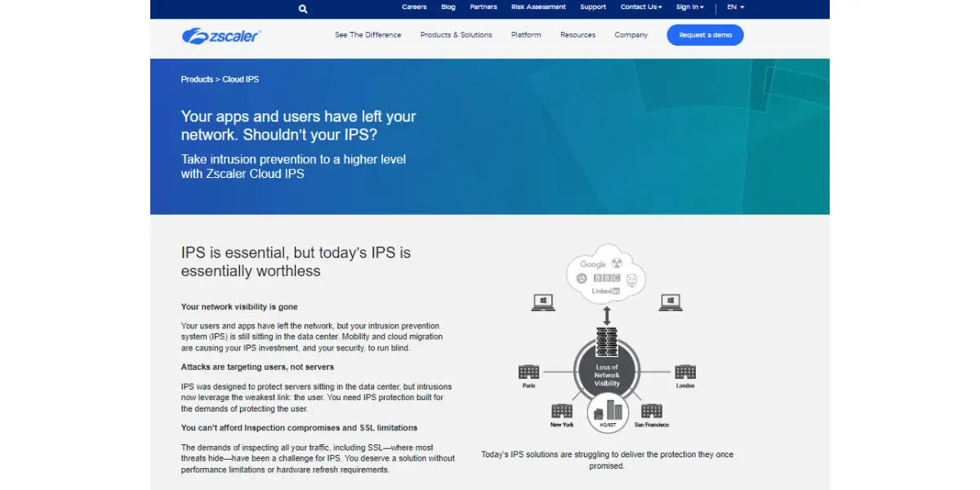Image resolution: width=980 pixels, height=490 pixels.
Task: Follow the Products breadcrumb link
Action: click(x=197, y=79)
